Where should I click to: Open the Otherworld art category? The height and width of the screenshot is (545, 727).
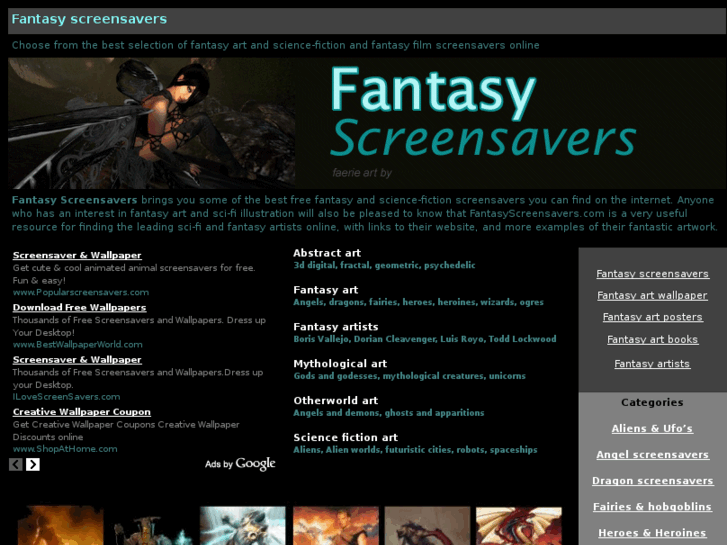335,401
